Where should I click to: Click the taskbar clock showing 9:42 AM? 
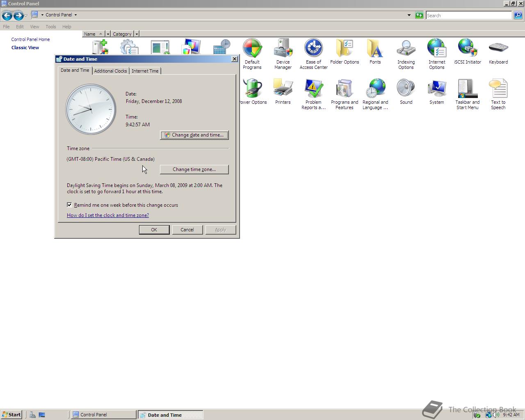pos(511,415)
